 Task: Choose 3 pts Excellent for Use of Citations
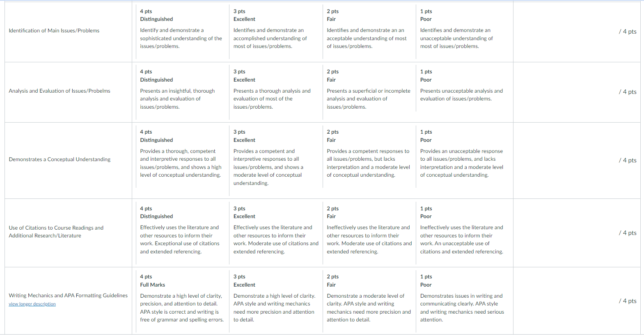point(276,233)
